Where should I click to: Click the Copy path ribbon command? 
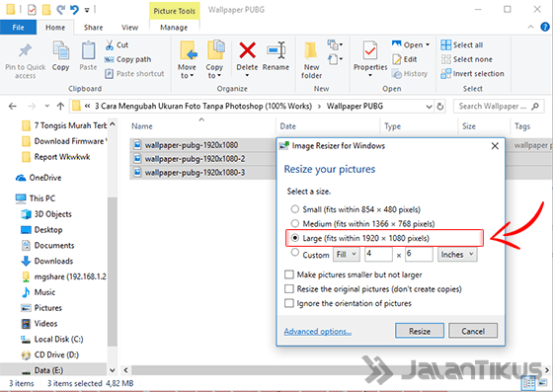(127, 59)
